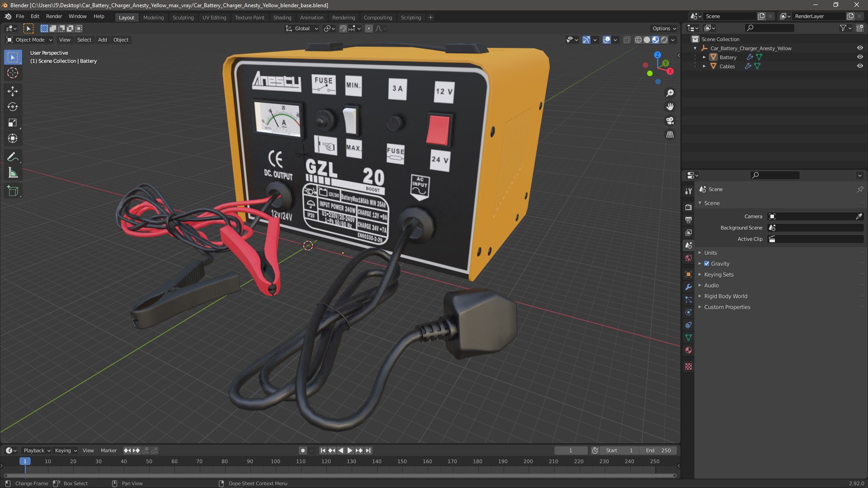Screen dimensions: 868x488
Task: Toggle snapping magnet in header
Action: point(343,28)
